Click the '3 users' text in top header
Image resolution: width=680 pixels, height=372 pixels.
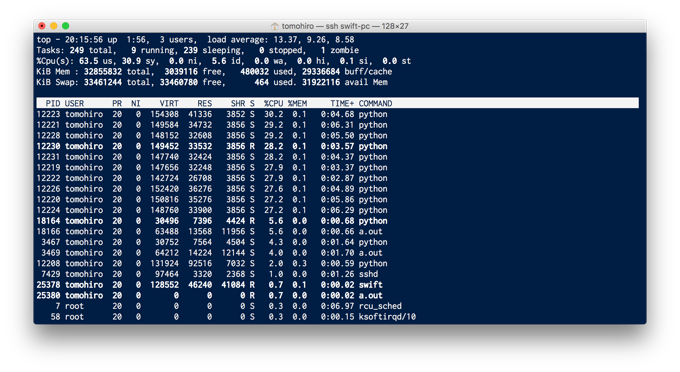click(178, 39)
